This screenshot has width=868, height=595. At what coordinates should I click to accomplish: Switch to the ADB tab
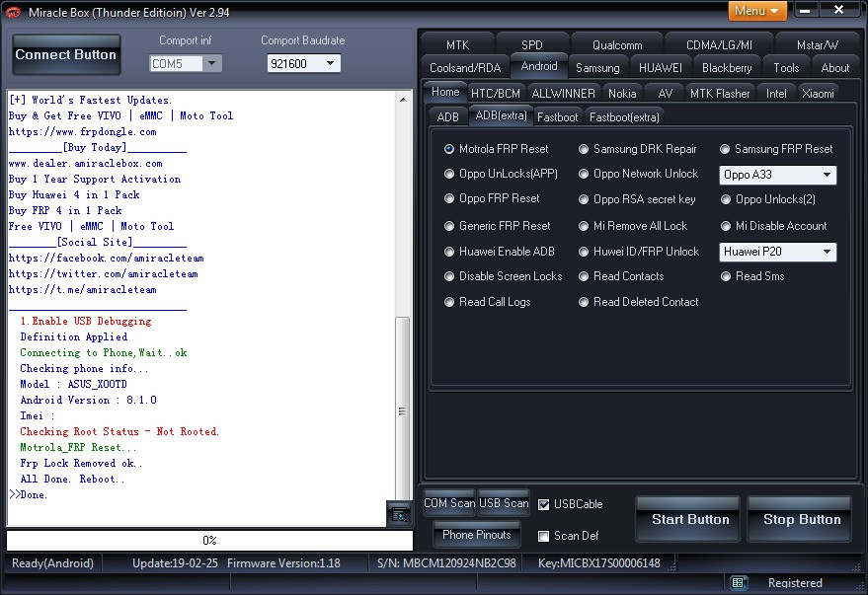click(448, 117)
